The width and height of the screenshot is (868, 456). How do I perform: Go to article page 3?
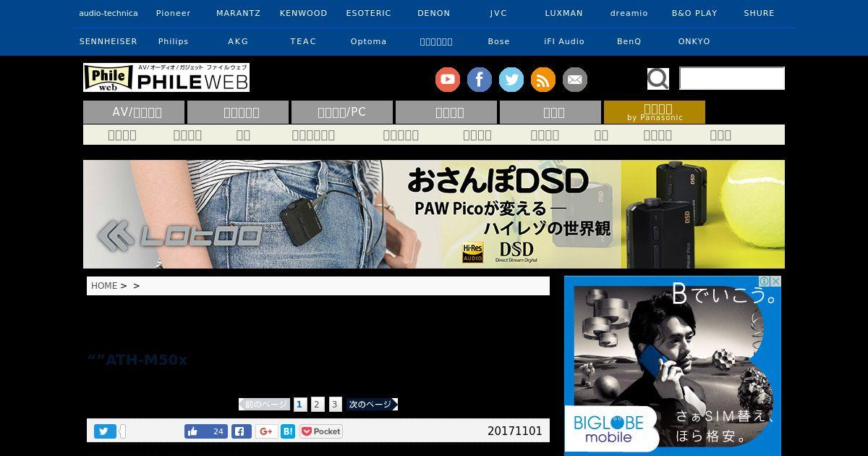point(335,405)
